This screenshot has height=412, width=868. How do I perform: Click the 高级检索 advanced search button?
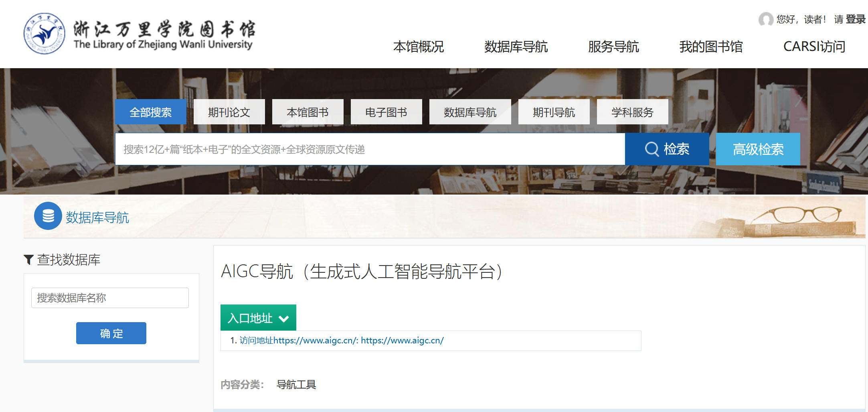pyautogui.click(x=758, y=149)
